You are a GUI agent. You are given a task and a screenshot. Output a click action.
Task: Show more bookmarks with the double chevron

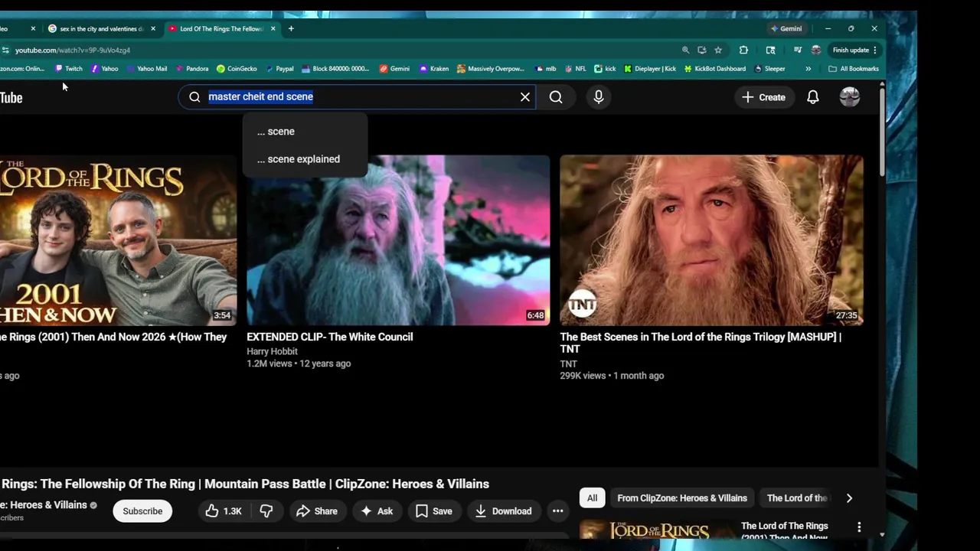(x=808, y=69)
